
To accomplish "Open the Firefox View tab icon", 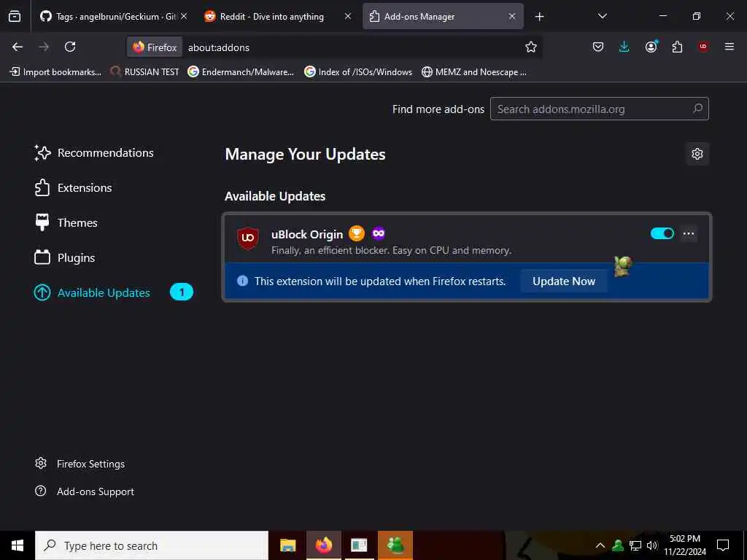I will (x=15, y=16).
